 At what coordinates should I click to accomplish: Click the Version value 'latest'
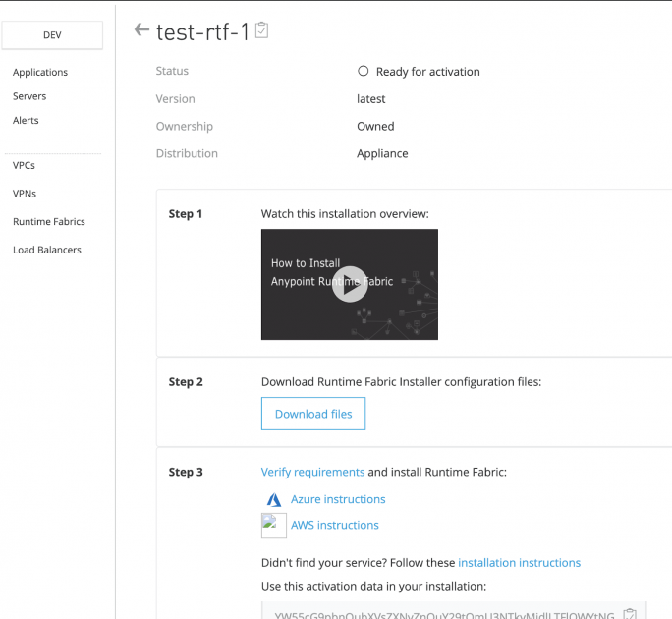coord(371,99)
